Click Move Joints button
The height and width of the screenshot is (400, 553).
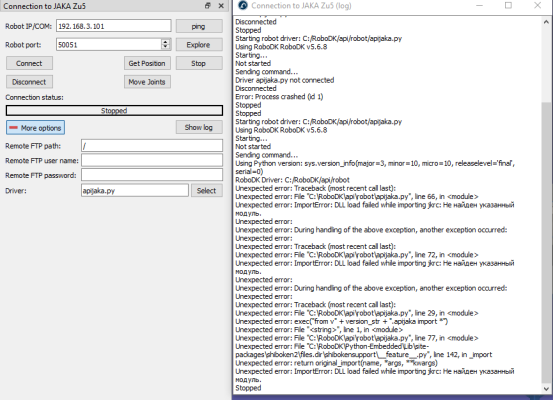[147, 82]
